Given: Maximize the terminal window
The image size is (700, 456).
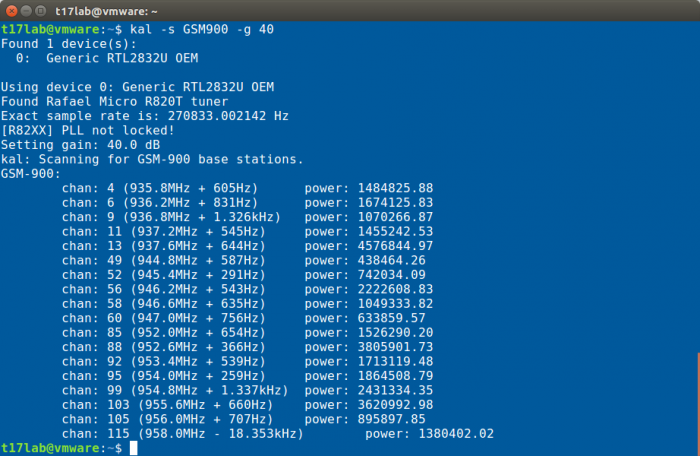Looking at the screenshot, I should pos(41,11).
